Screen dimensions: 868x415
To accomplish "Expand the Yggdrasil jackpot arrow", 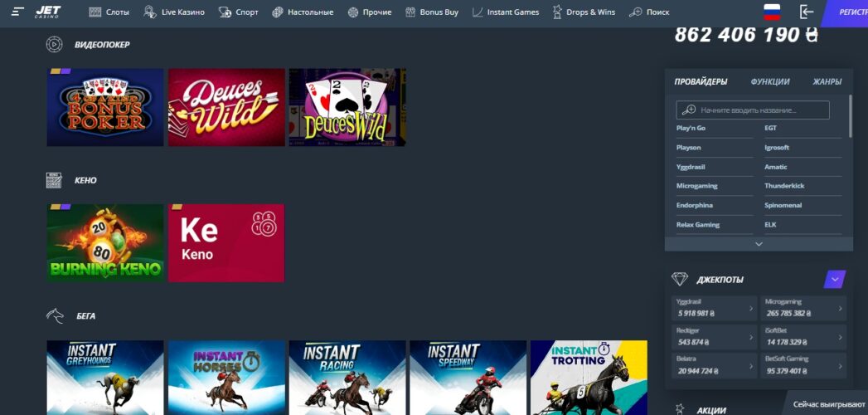I will click(x=751, y=308).
